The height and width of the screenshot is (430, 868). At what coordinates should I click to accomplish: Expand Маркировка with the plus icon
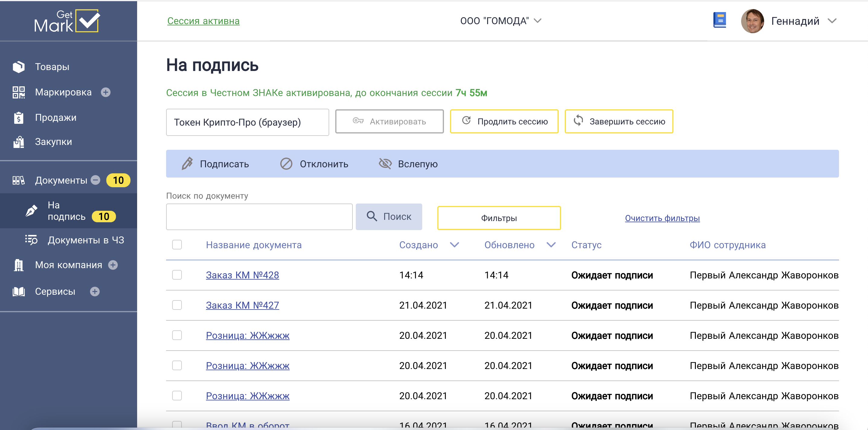[106, 92]
